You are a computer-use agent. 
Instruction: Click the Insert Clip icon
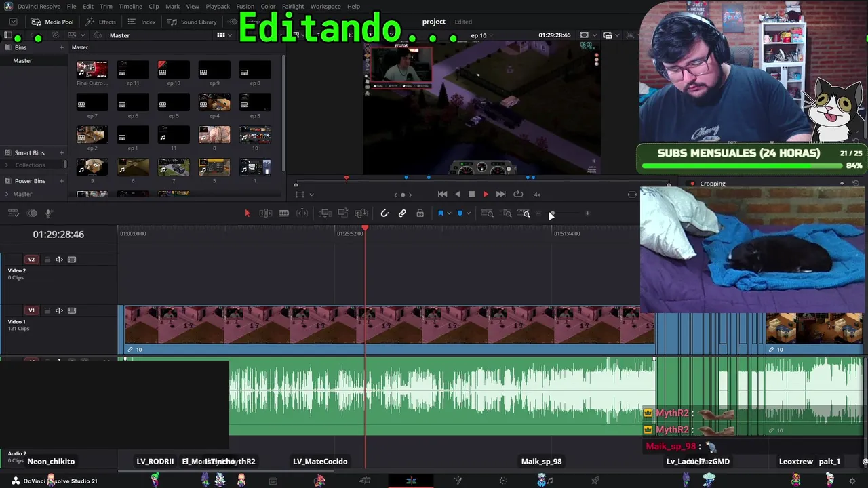(x=325, y=213)
